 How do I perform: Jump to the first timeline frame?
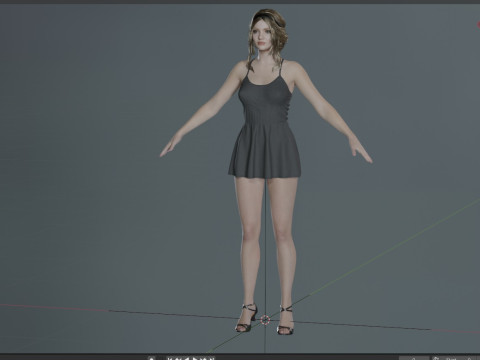[x=170, y=359]
